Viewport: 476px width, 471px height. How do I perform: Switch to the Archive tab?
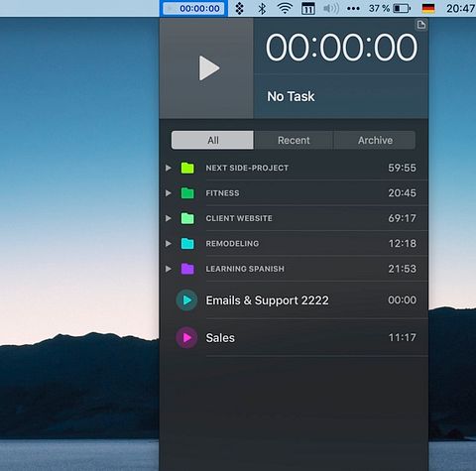point(375,140)
